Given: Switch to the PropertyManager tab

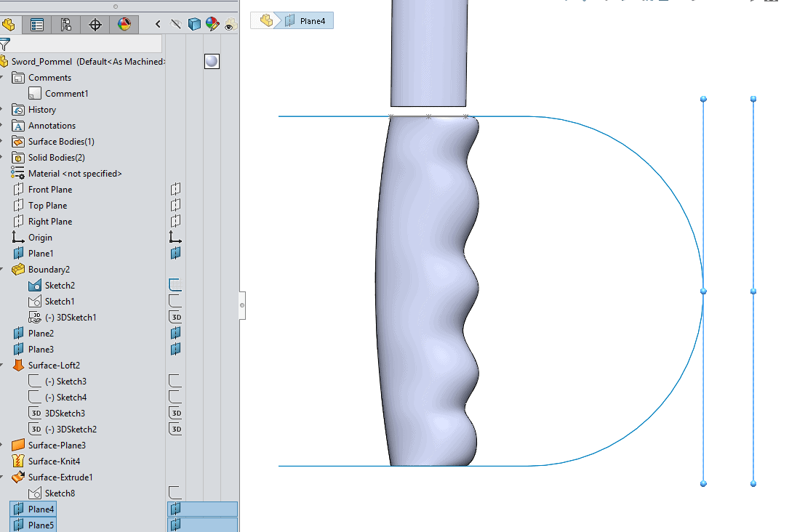Looking at the screenshot, I should 36,25.
